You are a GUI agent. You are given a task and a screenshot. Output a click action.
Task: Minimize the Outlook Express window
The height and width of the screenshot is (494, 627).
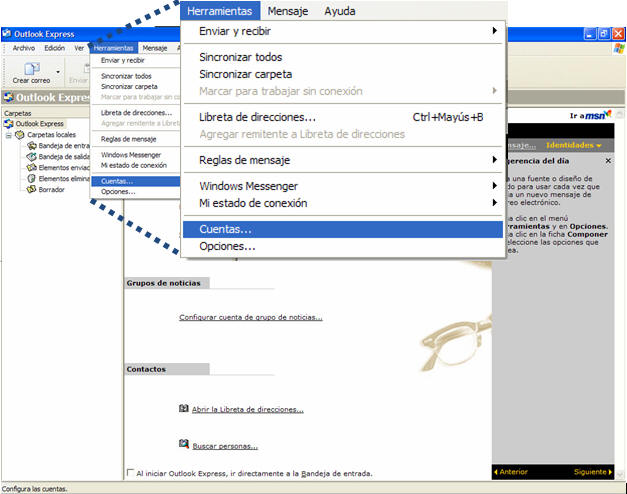pos(590,34)
